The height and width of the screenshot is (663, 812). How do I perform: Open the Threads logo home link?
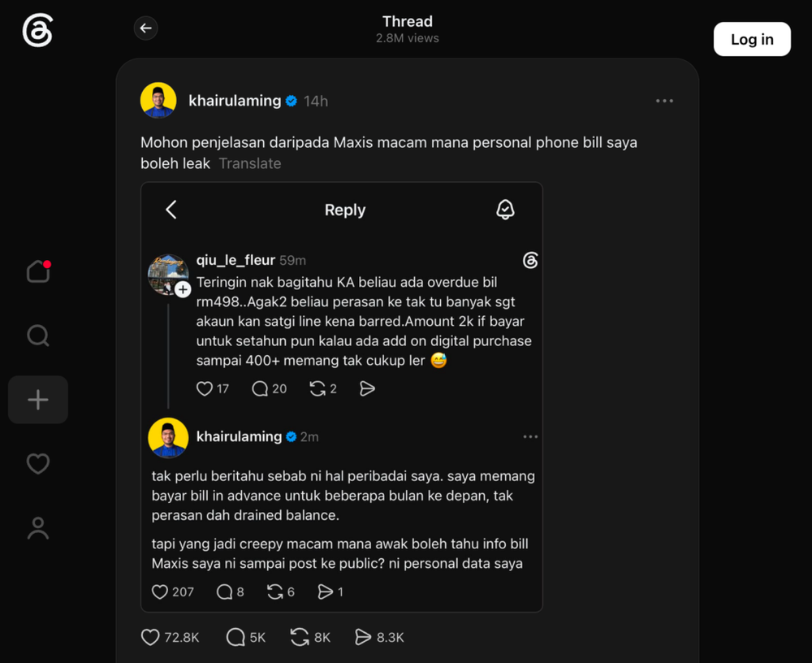(x=37, y=30)
